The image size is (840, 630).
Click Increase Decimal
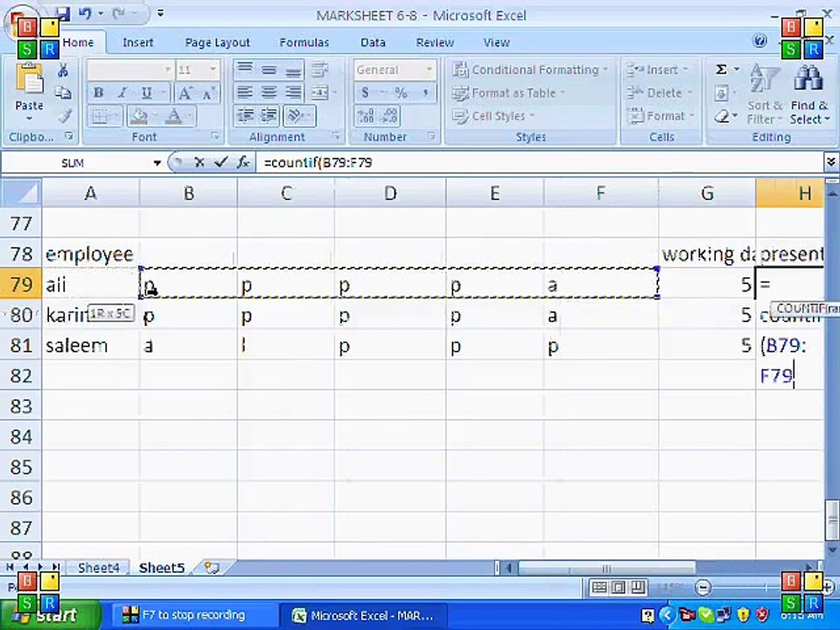[366, 115]
